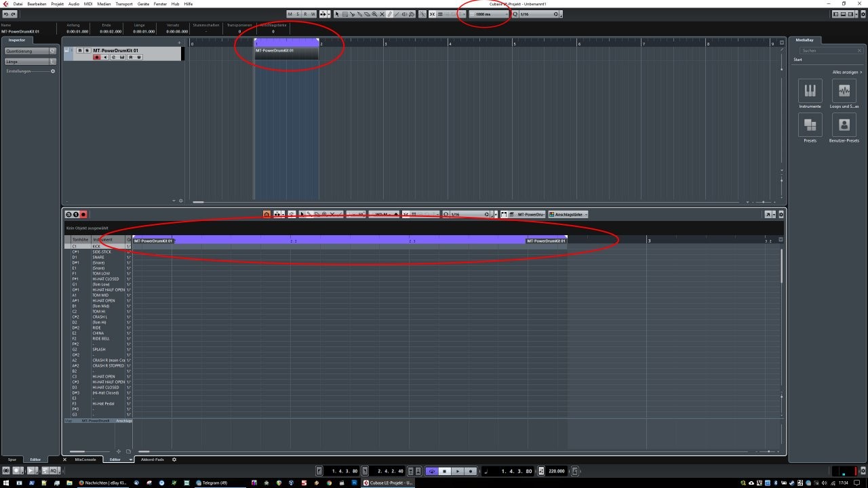Screen dimensions: 868x488
Task: Click the project window horizontal scrollbar
Action: click(x=198, y=201)
